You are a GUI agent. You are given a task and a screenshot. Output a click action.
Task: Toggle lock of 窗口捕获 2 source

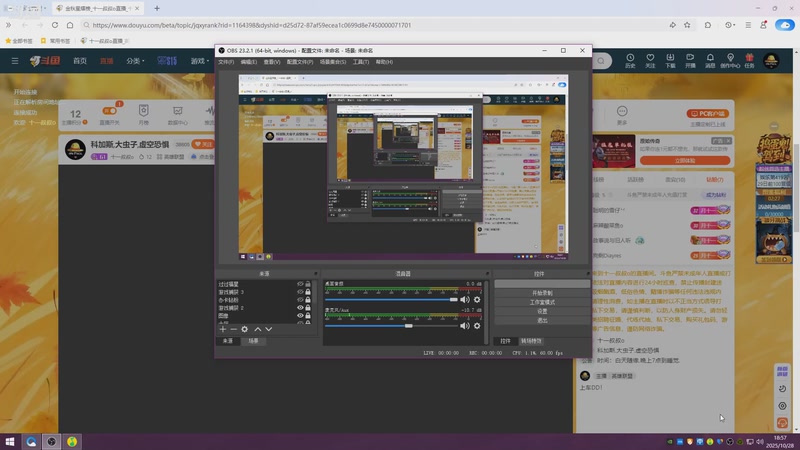coord(308,308)
